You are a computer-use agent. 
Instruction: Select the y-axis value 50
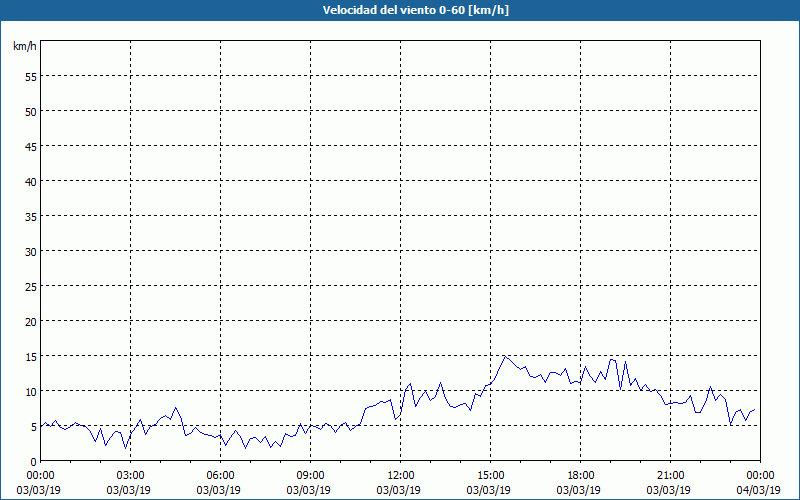pos(31,111)
